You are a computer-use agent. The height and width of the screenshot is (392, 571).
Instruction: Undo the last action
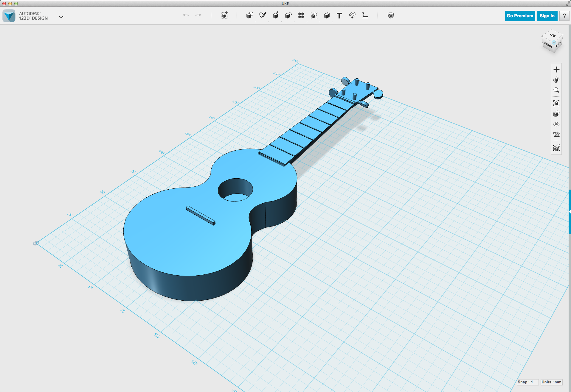186,15
